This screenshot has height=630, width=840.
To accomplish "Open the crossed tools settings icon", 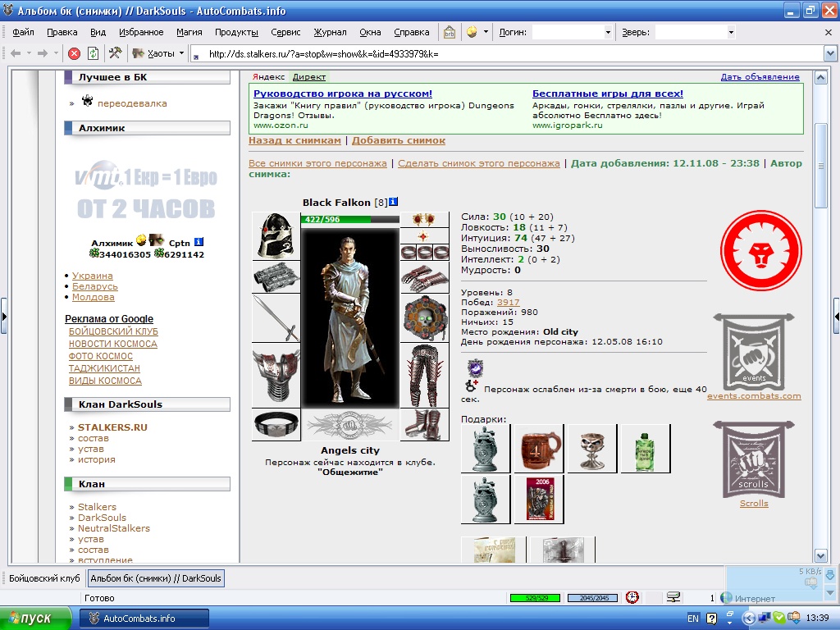I will pyautogui.click(x=115, y=53).
